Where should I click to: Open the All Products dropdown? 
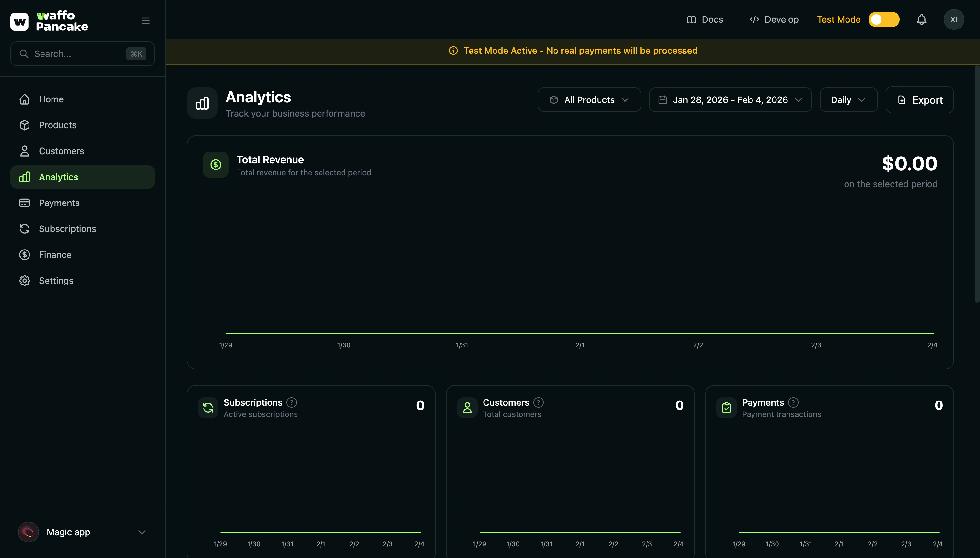click(589, 100)
